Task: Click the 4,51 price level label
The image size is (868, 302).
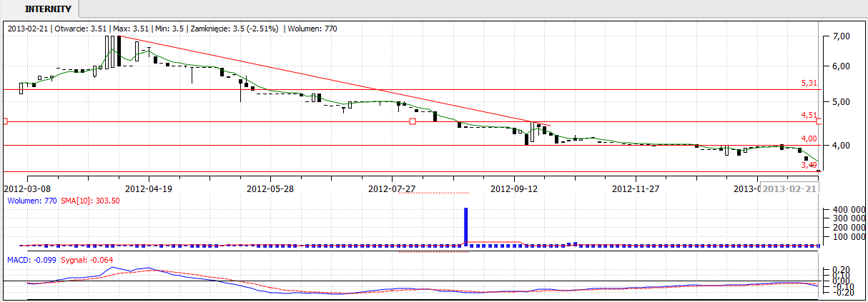Action: point(809,115)
